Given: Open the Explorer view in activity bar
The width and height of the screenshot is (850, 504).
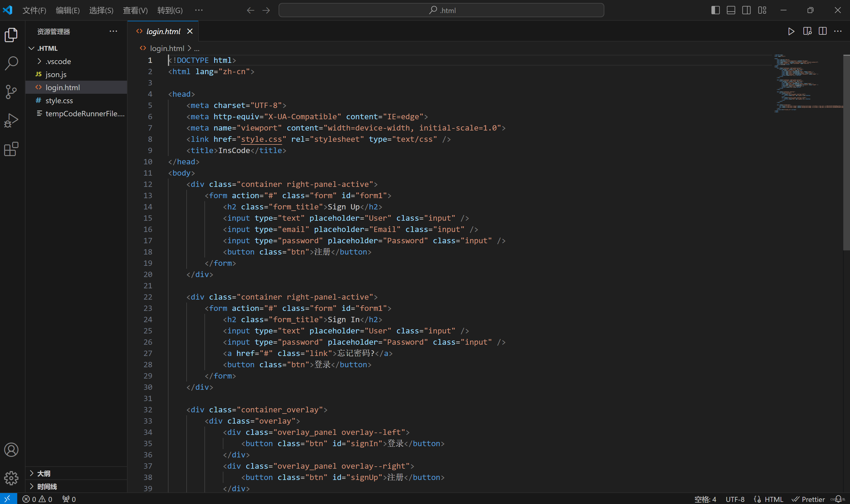Looking at the screenshot, I should (x=11, y=35).
